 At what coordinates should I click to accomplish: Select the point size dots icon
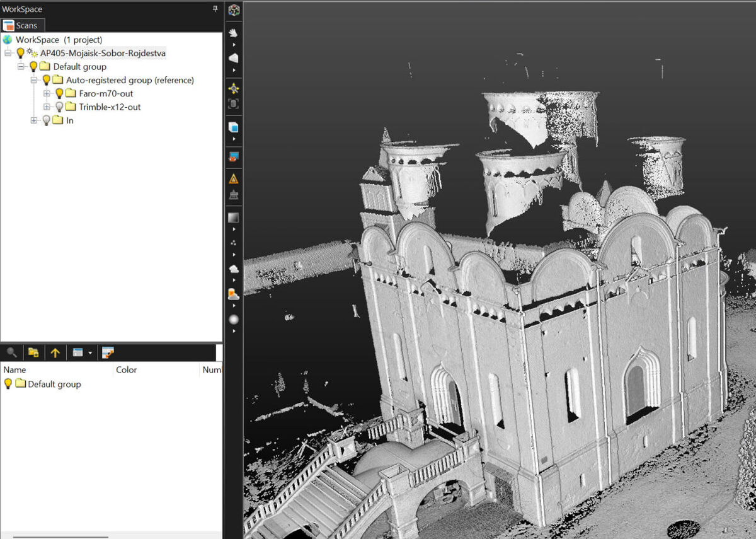coord(234,243)
